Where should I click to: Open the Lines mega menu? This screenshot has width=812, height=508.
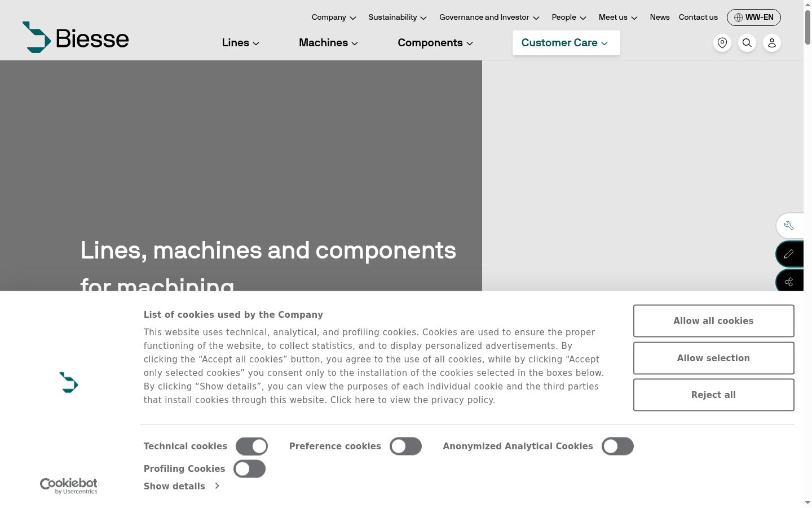[x=241, y=43]
